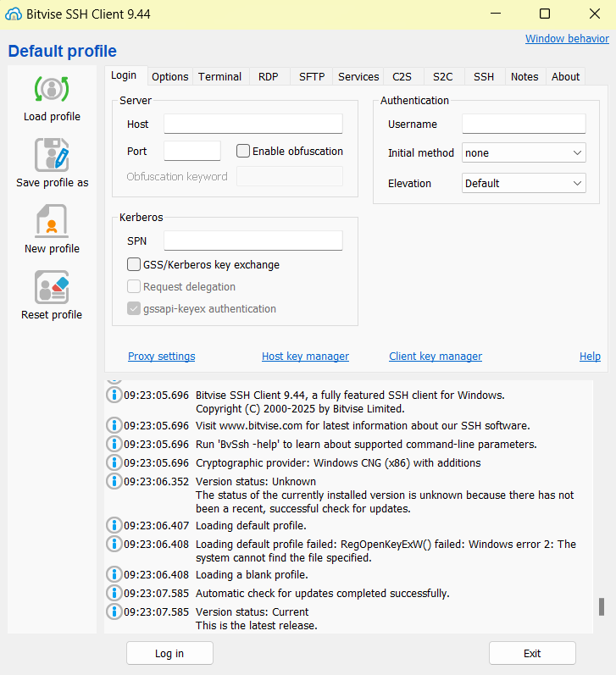Viewport: 616px width, 675px height.
Task: Click the Reset profile icon
Action: [x=52, y=287]
